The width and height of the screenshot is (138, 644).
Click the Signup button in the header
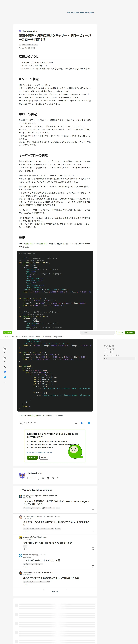(x=130, y=333)
